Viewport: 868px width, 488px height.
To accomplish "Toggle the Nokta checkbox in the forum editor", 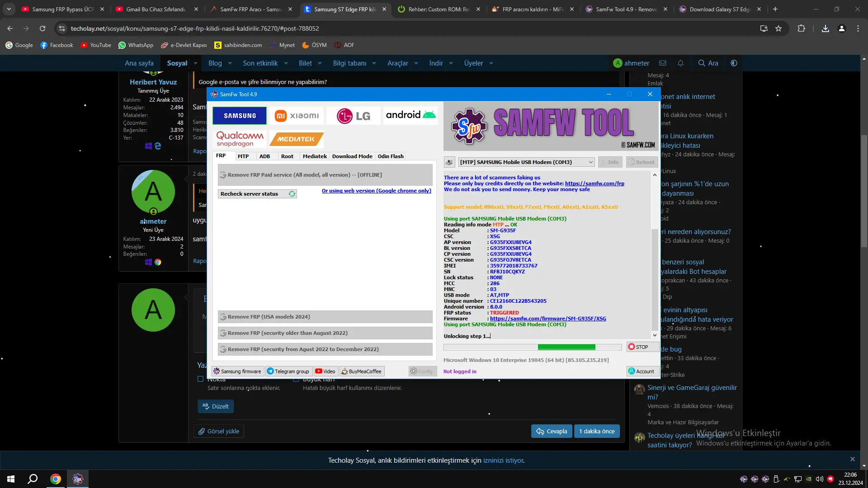I will pos(201,379).
